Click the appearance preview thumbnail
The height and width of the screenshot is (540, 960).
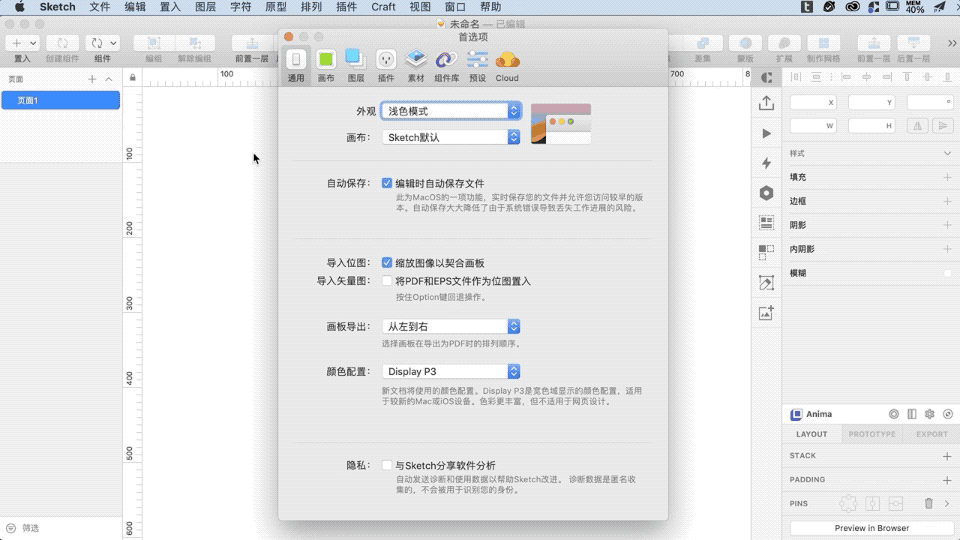click(x=561, y=124)
